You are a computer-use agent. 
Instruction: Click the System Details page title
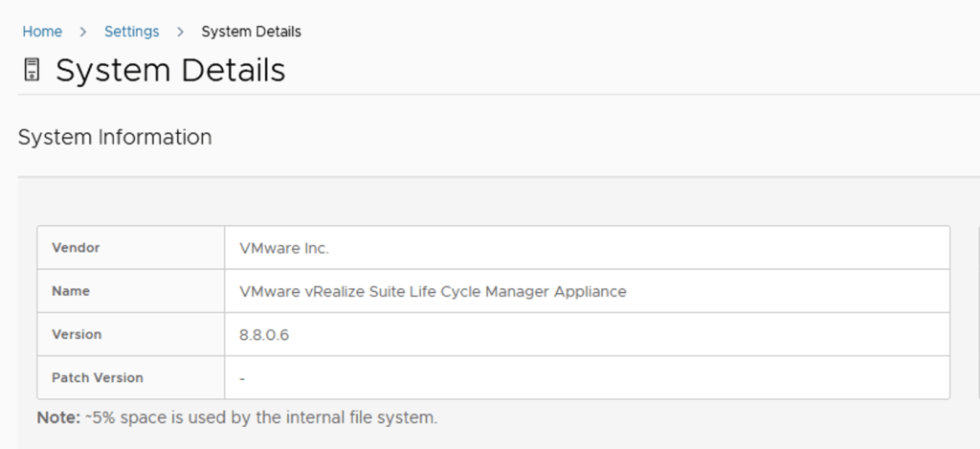(170, 71)
